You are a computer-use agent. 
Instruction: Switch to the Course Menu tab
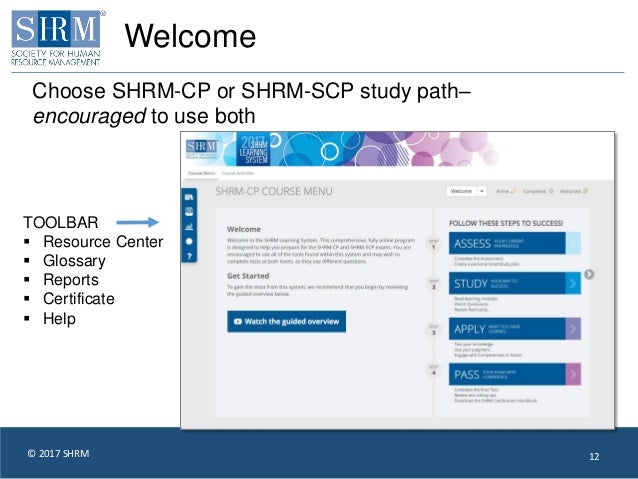tap(201, 173)
